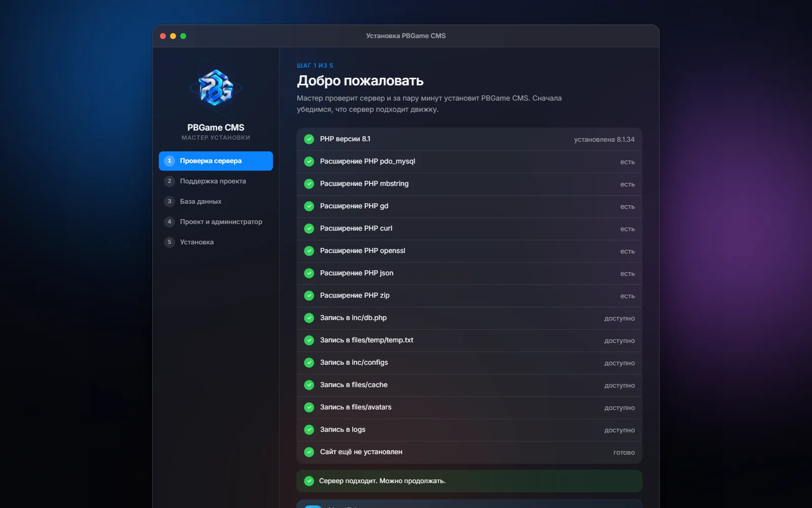Viewport: 812px width, 508px height.
Task: Click the PBGame CMS cube logo
Action: click(x=216, y=88)
